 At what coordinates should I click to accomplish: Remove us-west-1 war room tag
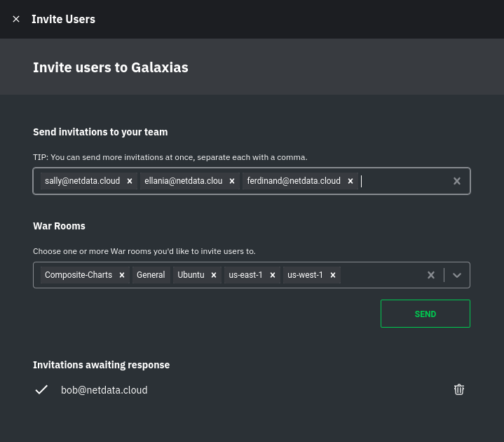333,275
